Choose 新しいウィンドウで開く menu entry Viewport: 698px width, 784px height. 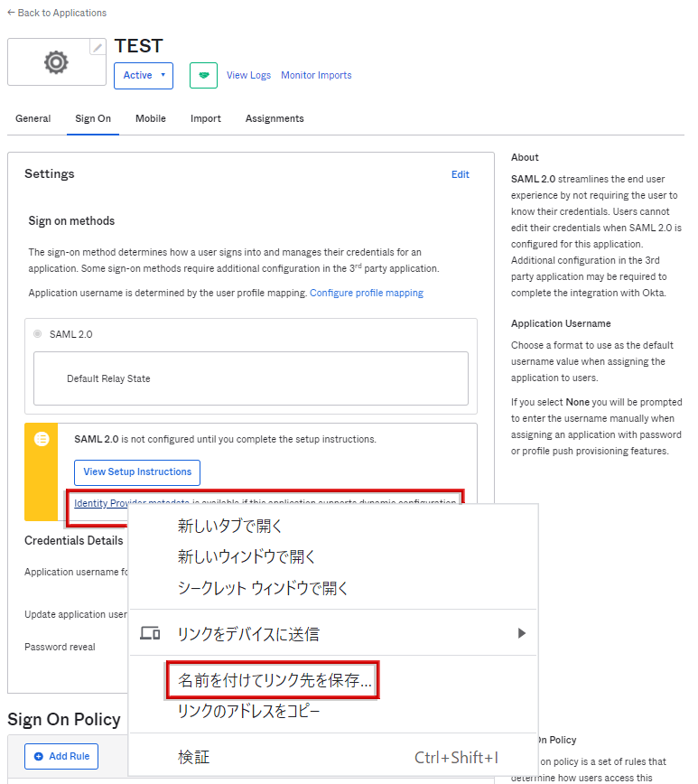(332, 556)
